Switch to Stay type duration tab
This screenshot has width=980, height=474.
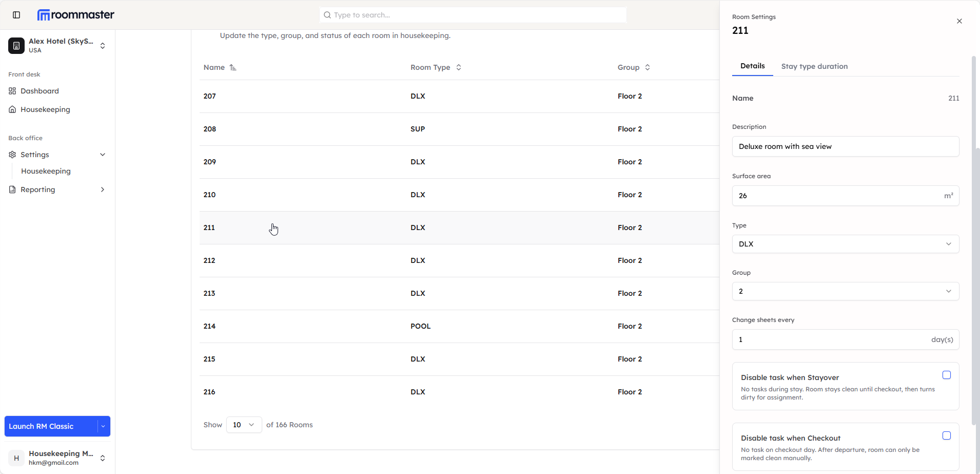click(814, 66)
